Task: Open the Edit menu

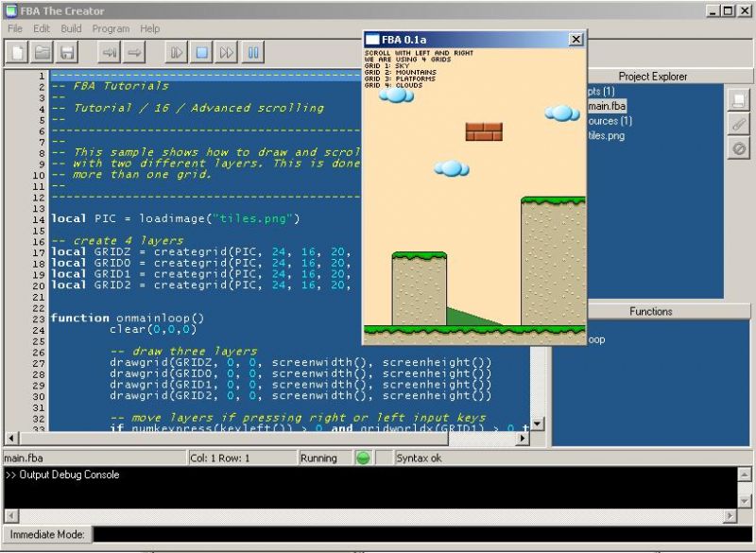Action: (x=42, y=28)
